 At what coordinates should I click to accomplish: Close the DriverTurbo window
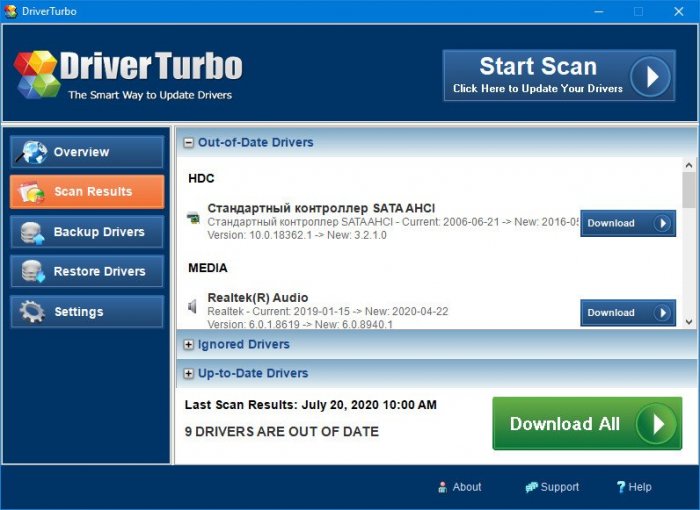[679, 12]
